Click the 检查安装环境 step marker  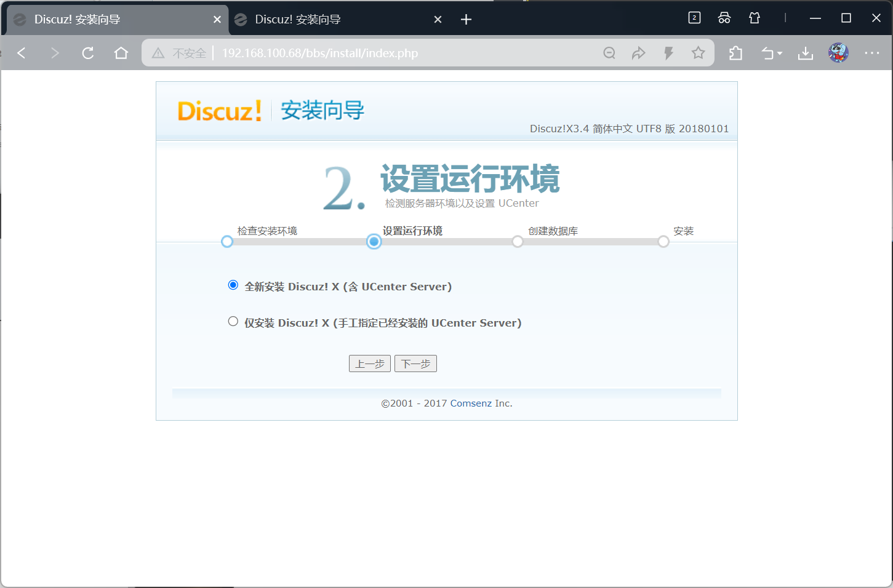pos(227,242)
